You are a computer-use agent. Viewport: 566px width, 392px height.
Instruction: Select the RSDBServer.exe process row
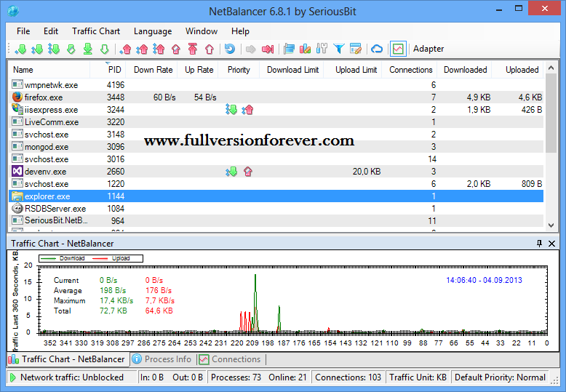point(276,208)
